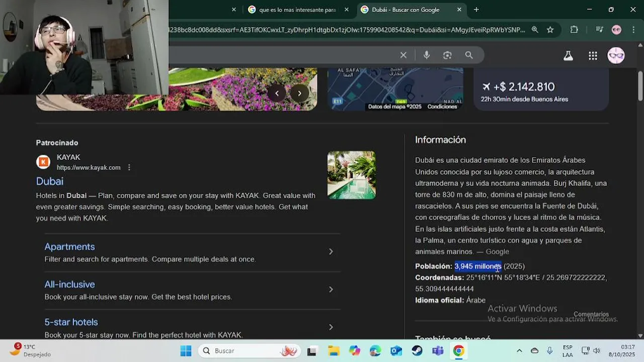Open Microsoft Edge from the taskbar
Viewport: 644px width, 362px height.
coord(375,350)
